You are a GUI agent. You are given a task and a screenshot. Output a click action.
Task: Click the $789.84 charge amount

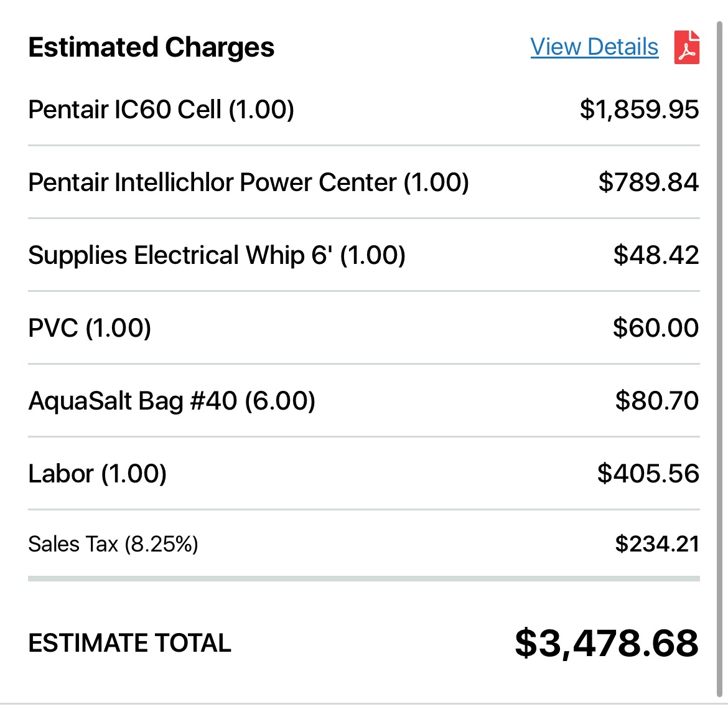648,182
